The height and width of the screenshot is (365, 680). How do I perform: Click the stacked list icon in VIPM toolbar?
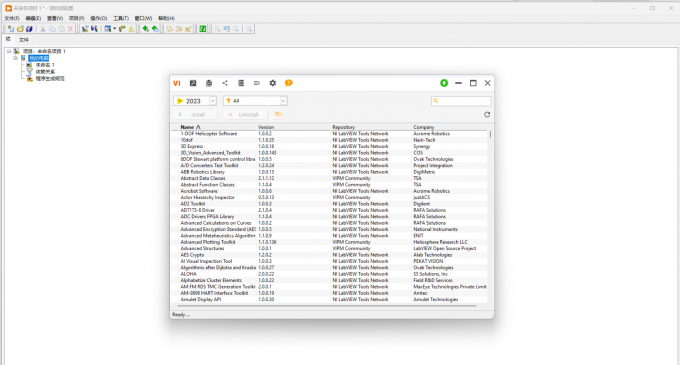click(x=241, y=83)
